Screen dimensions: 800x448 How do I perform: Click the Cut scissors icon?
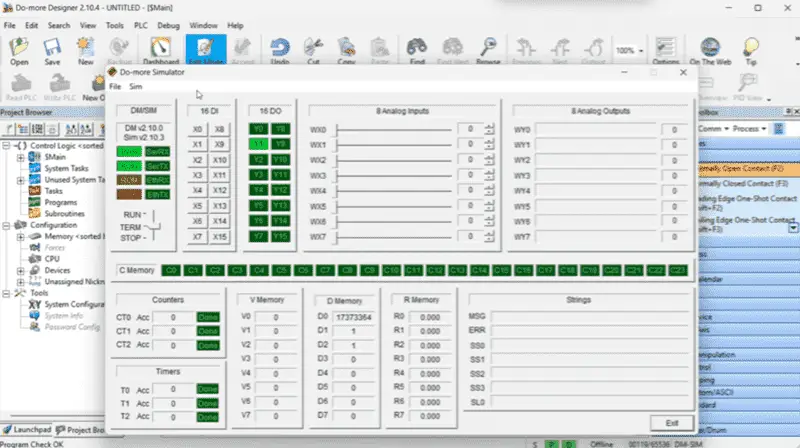pyautogui.click(x=313, y=51)
